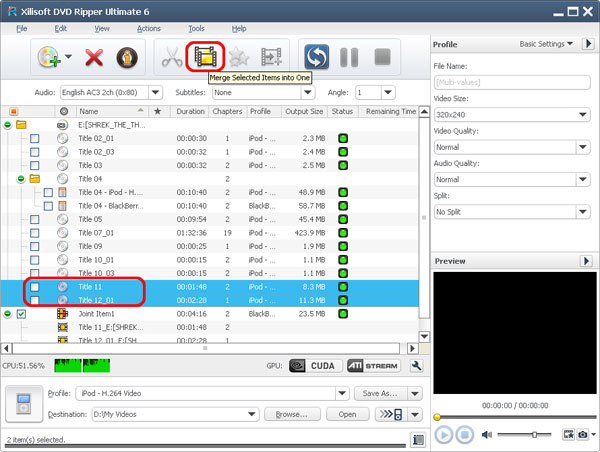Expand the Preview panel arrow
This screenshot has height=452, width=600.
pyautogui.click(x=586, y=261)
